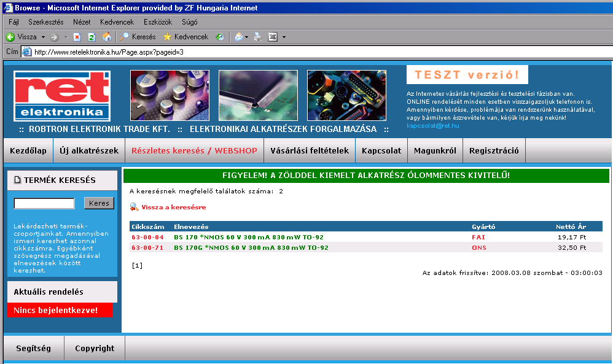
Task: Open the Súgó menu
Action: (190, 22)
